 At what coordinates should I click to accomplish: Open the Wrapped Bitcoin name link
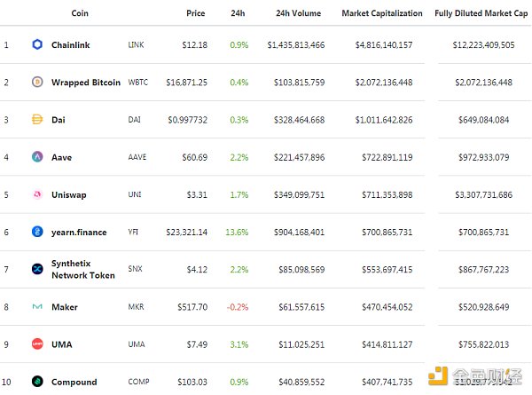86,83
